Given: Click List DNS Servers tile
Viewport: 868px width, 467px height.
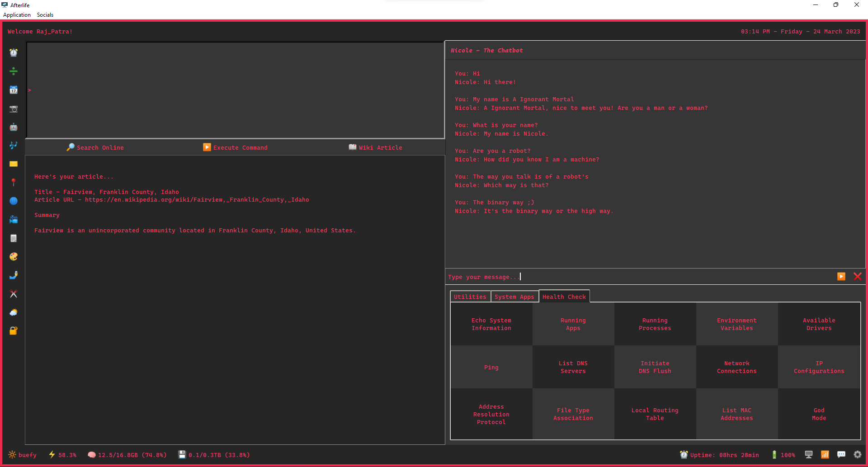Looking at the screenshot, I should 573,367.
